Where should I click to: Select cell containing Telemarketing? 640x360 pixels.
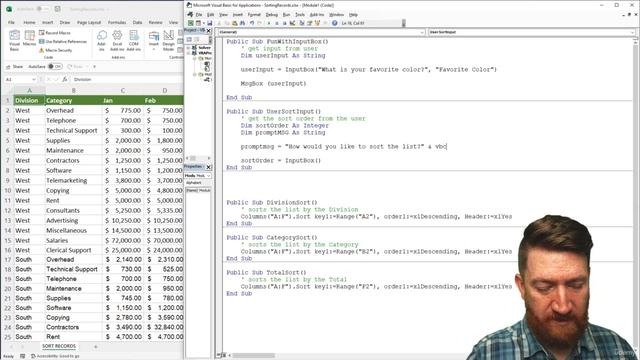coord(73,180)
